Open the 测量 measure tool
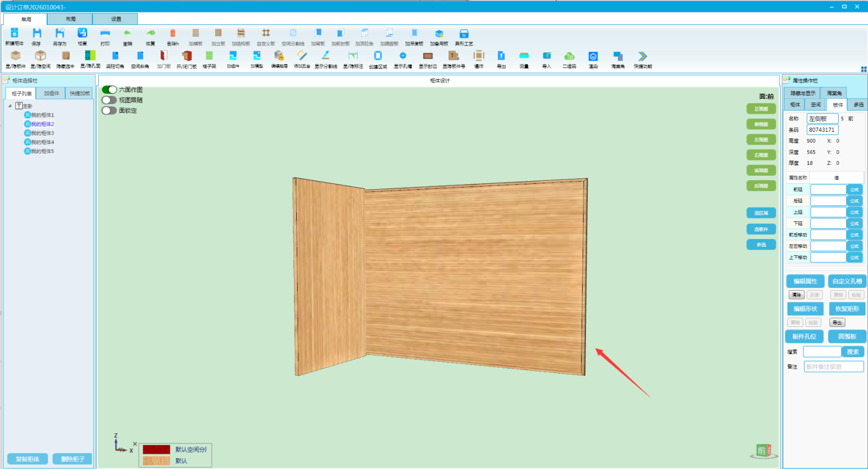The height and width of the screenshot is (469, 868). [x=524, y=56]
